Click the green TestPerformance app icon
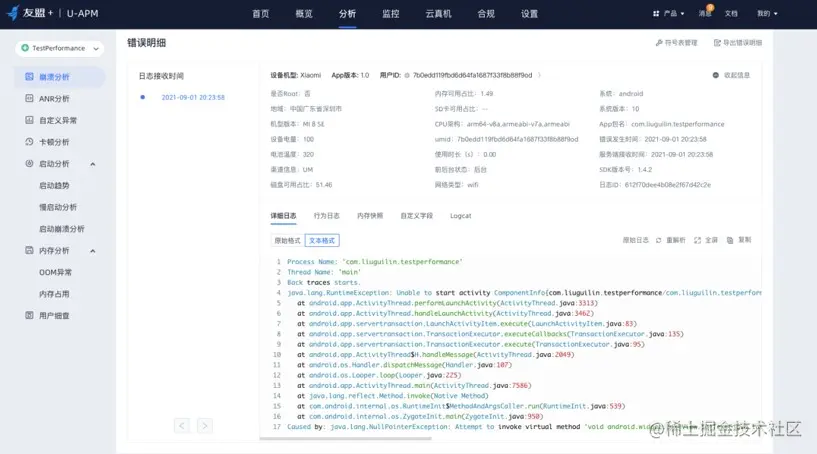817x454 pixels. click(24, 48)
